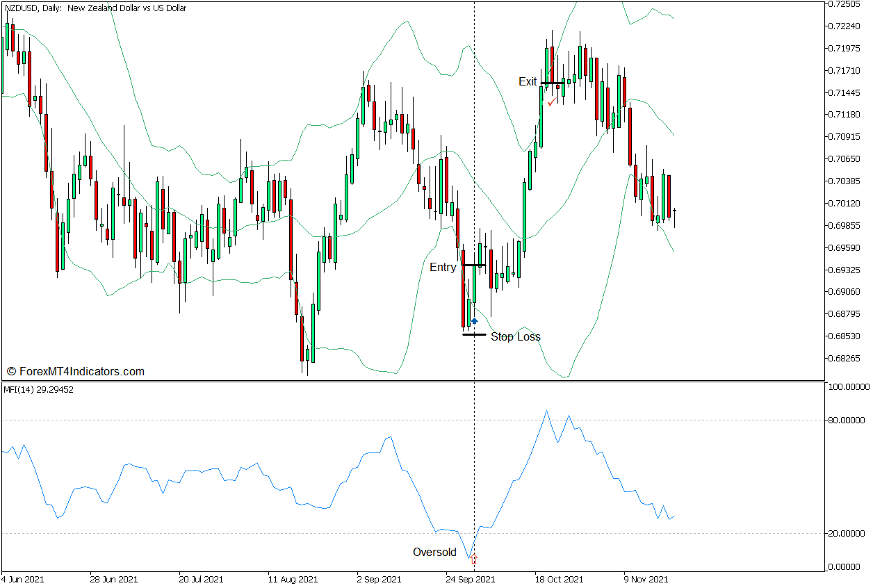Screen dimensions: 873x588
Task: Click the 20.00000 level on the MFI scale
Action: [x=849, y=533]
